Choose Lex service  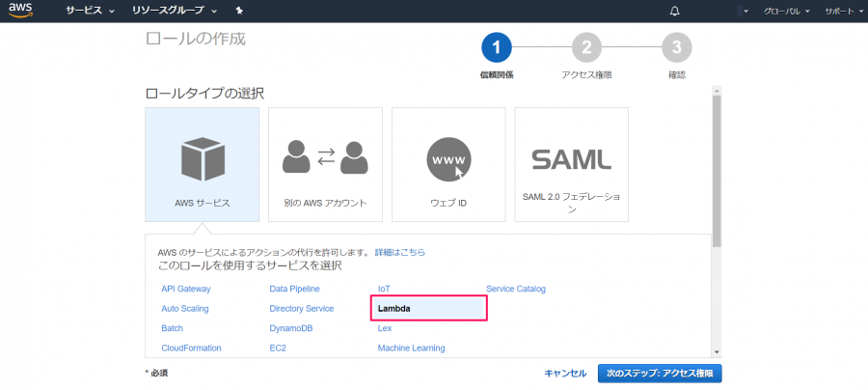385,328
